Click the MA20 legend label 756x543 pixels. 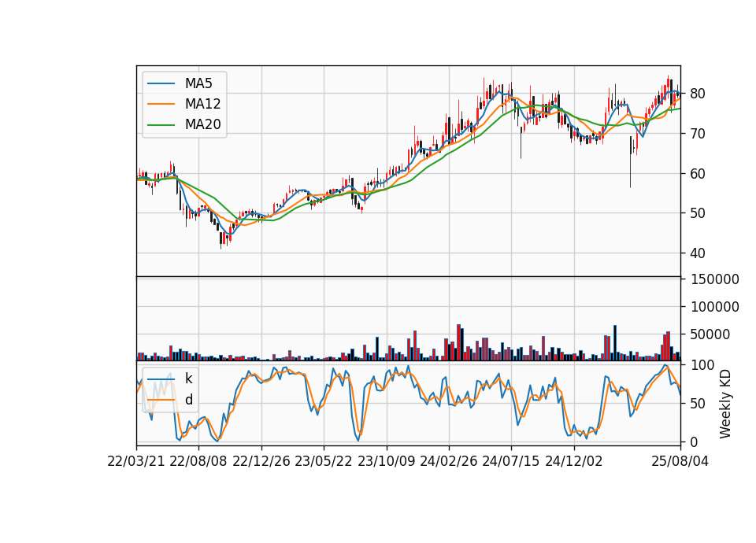[x=202, y=125]
